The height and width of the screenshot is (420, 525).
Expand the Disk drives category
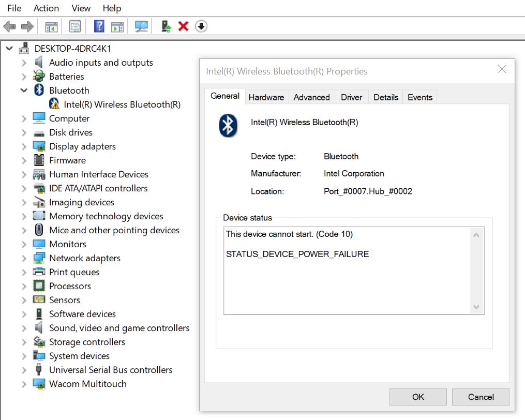(x=24, y=132)
